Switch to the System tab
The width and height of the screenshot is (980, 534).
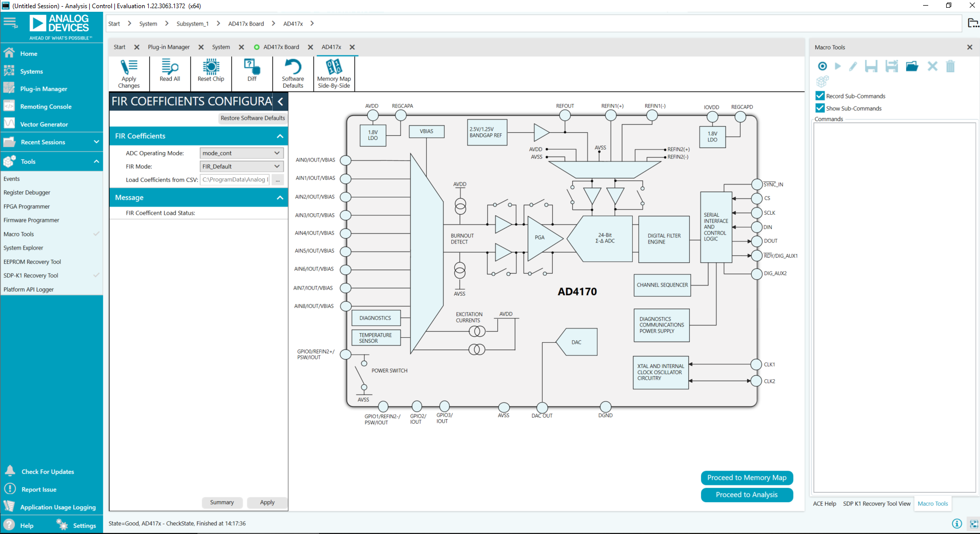click(221, 47)
